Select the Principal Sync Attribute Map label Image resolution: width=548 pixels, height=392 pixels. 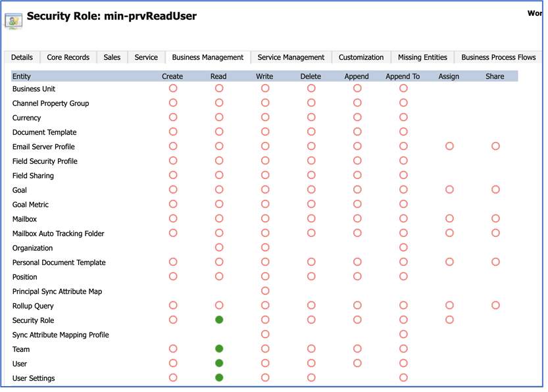(x=57, y=291)
